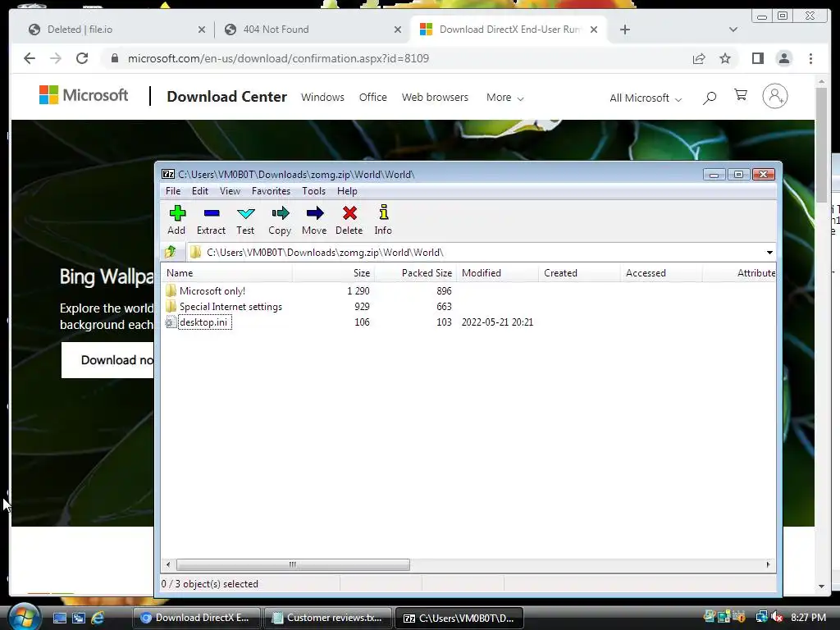Click the Web browsers nav link
The height and width of the screenshot is (630, 840).
click(435, 97)
